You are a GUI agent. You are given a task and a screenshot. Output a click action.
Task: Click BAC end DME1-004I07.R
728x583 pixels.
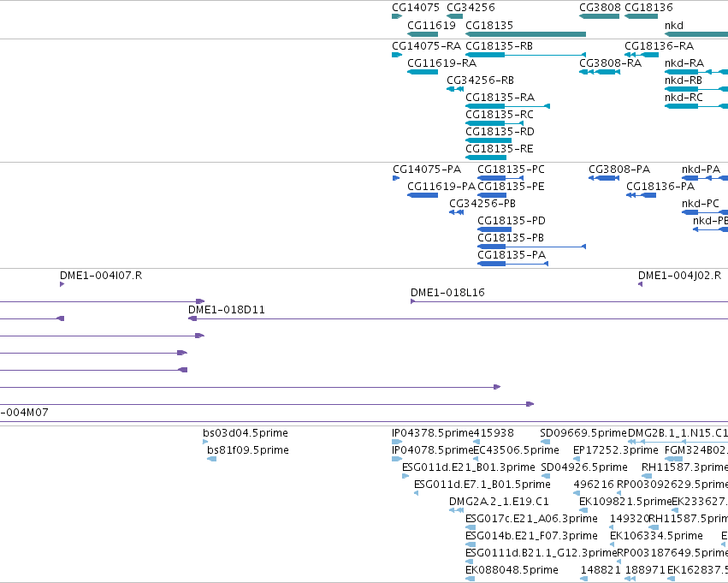(101, 276)
